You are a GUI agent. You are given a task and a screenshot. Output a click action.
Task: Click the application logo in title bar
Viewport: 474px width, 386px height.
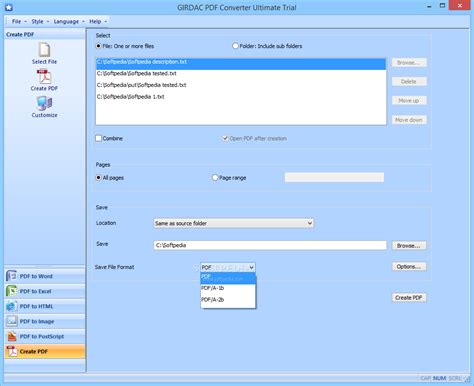(x=9, y=7)
